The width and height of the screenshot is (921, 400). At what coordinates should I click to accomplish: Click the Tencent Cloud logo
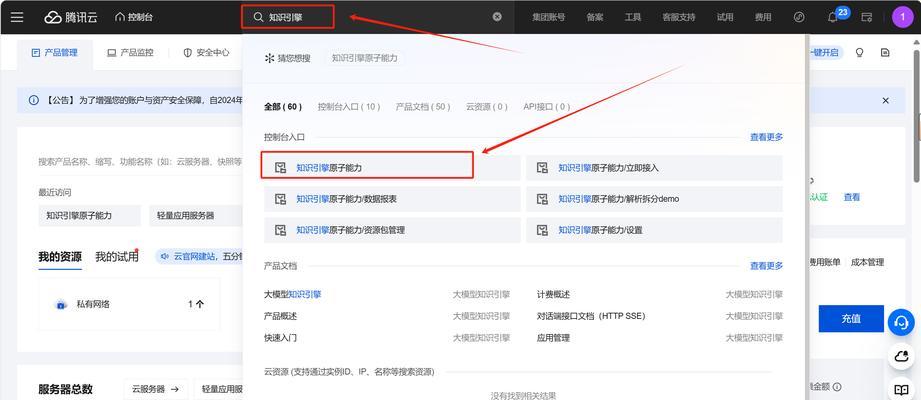click(70, 17)
